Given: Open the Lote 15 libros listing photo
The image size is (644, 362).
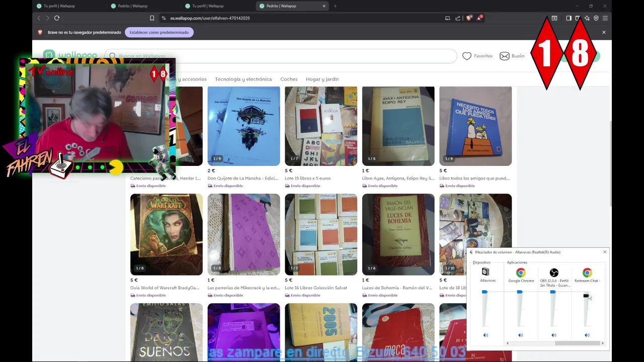Looking at the screenshot, I should tap(321, 126).
